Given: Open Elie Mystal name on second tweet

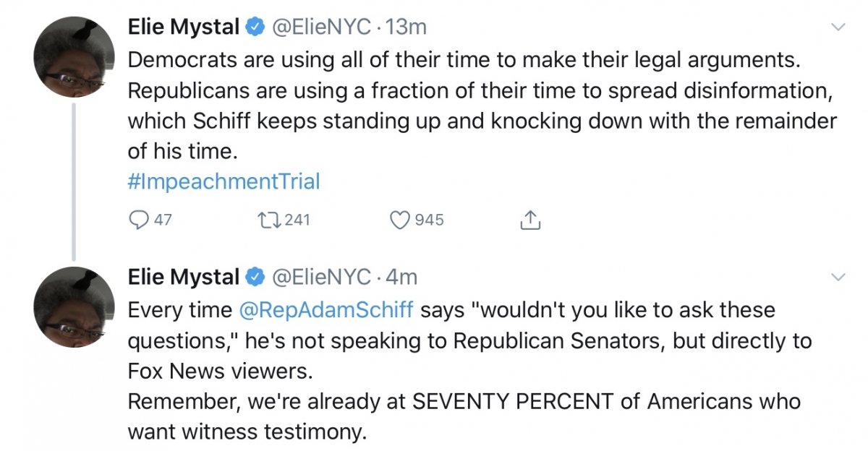Looking at the screenshot, I should point(184,277).
